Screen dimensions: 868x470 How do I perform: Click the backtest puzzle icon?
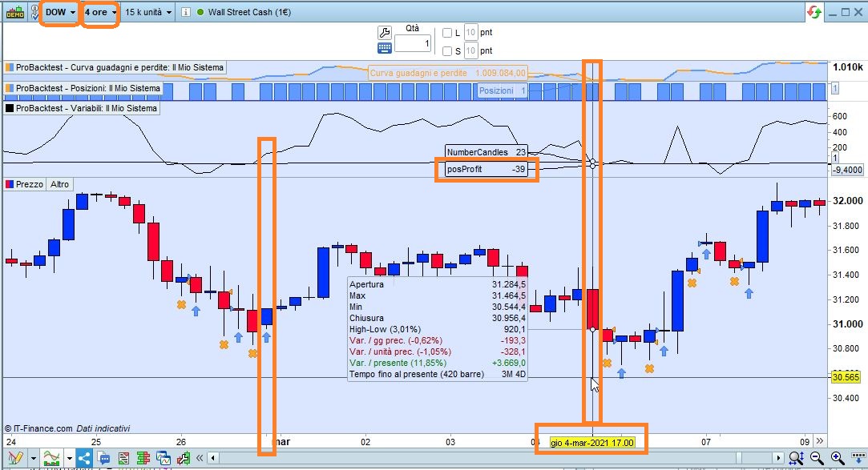(x=184, y=458)
